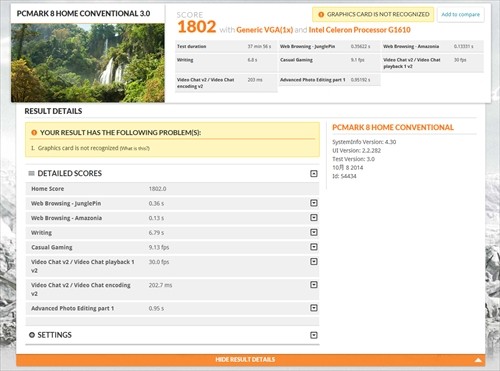The width and height of the screenshot is (500, 371).
Task: Open the Intel Celeron Processor G1610 link
Action: pyautogui.click(x=359, y=30)
